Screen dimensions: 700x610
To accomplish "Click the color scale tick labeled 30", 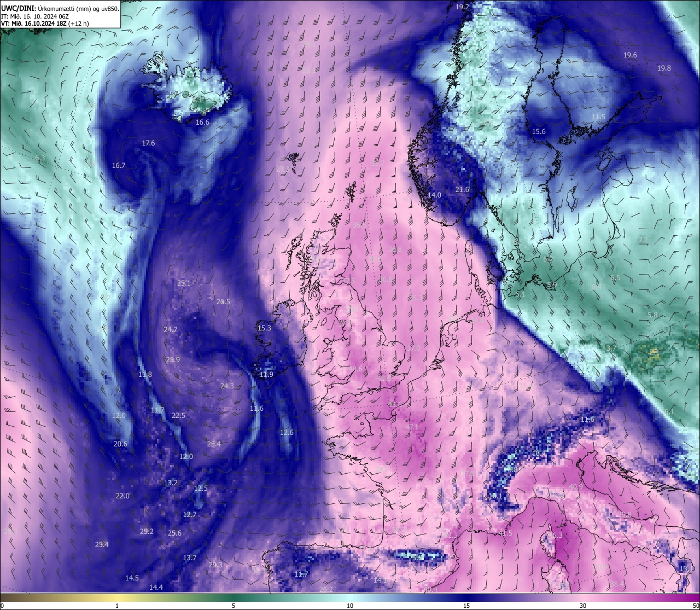I will [582, 606].
